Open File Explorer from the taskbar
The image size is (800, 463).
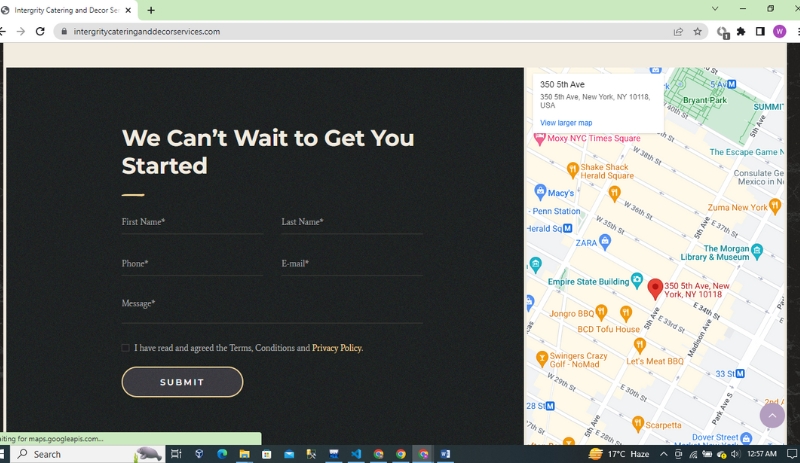click(x=244, y=454)
